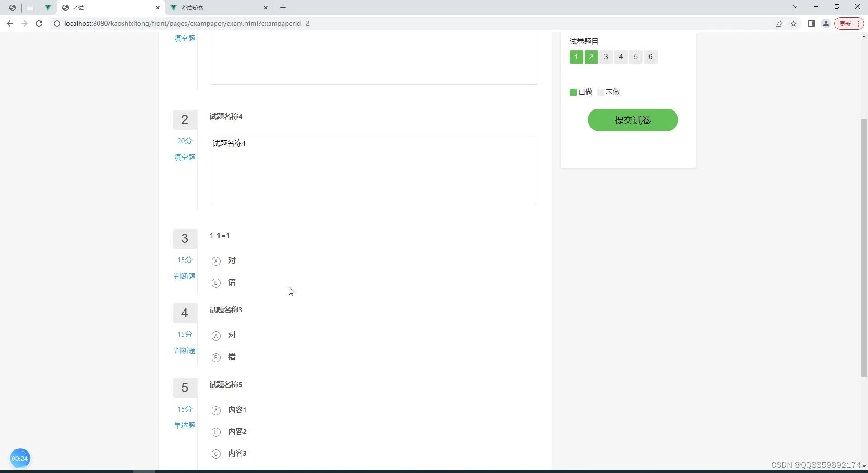Click the question 4 title 试题名称3
The image size is (868, 473).
coord(226,310)
